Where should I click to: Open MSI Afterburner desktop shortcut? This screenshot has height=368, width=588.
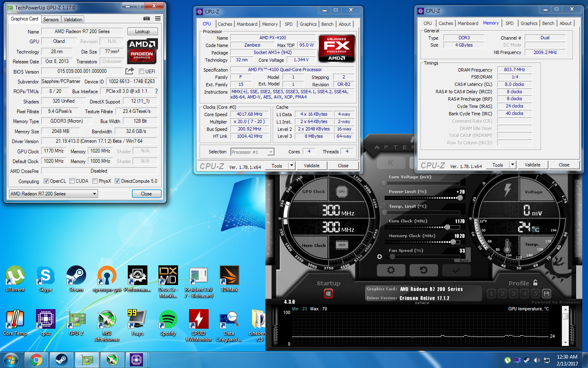click(107, 326)
